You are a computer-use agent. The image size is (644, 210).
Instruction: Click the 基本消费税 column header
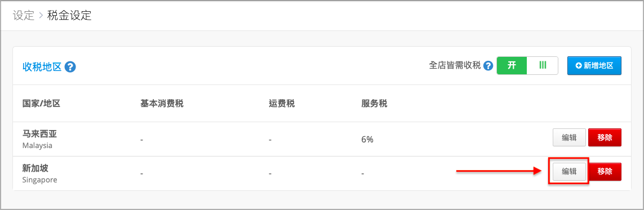(162, 104)
